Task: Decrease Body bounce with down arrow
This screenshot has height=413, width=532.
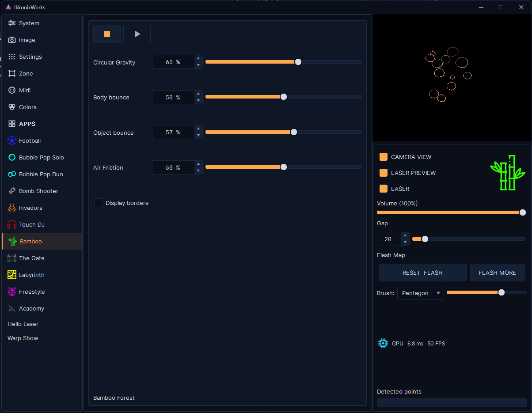Action: tap(198, 101)
